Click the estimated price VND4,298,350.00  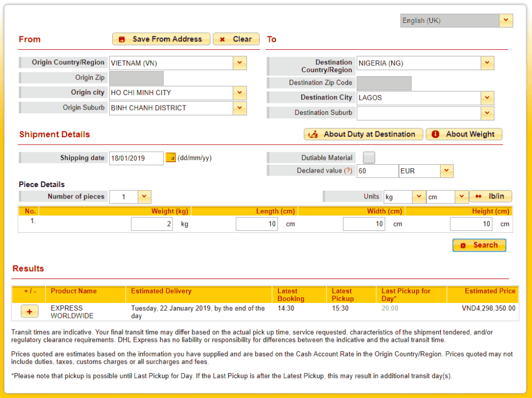click(488, 308)
